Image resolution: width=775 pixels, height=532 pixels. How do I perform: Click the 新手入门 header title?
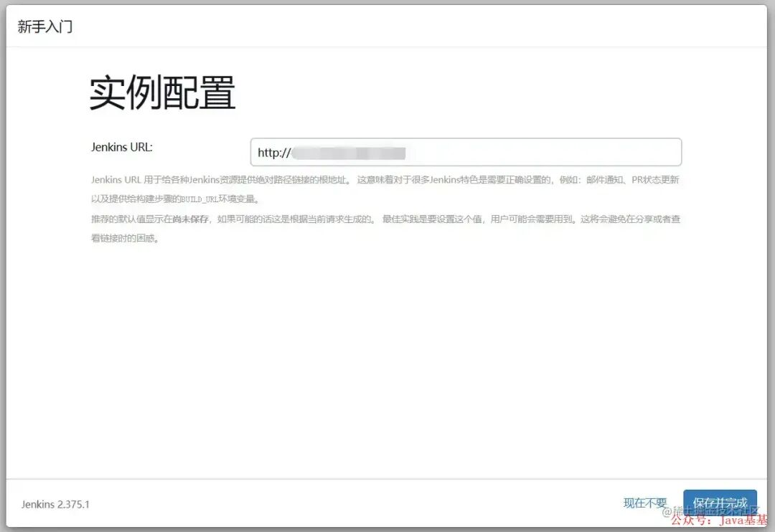pyautogui.click(x=45, y=27)
